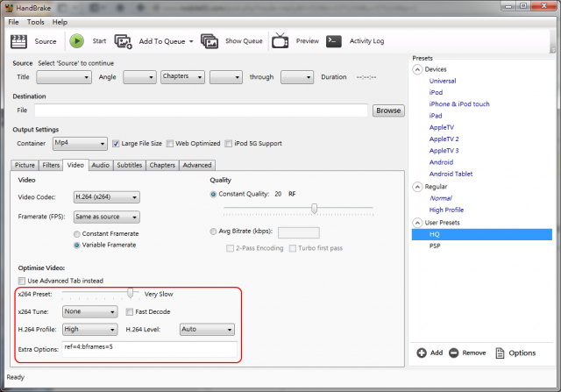Open the Angle dropdown
This screenshot has width=561, height=392.
click(x=139, y=77)
